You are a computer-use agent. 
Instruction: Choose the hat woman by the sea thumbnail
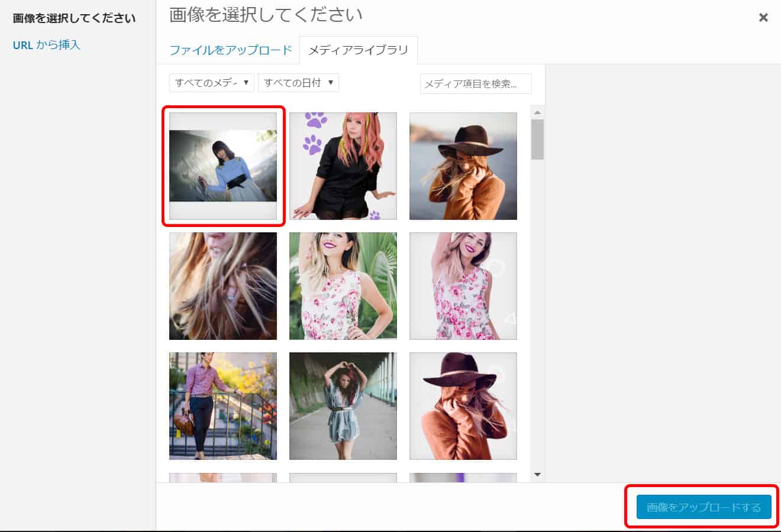(x=463, y=166)
